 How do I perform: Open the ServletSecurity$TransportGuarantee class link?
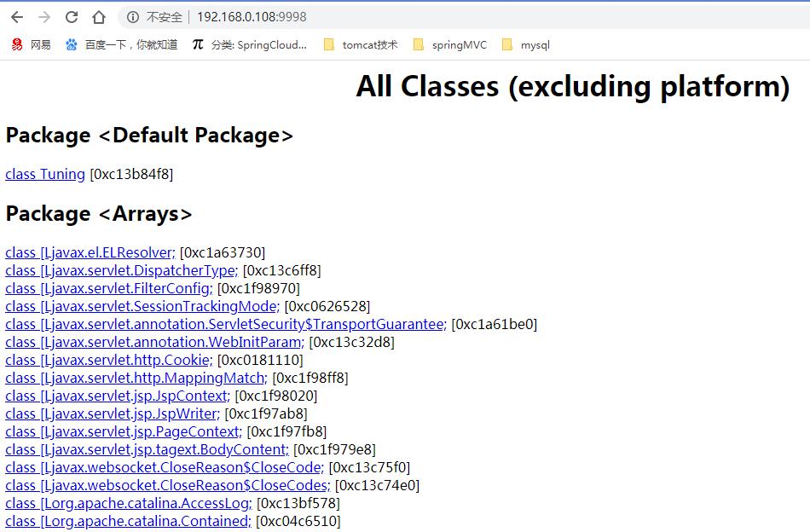[226, 324]
